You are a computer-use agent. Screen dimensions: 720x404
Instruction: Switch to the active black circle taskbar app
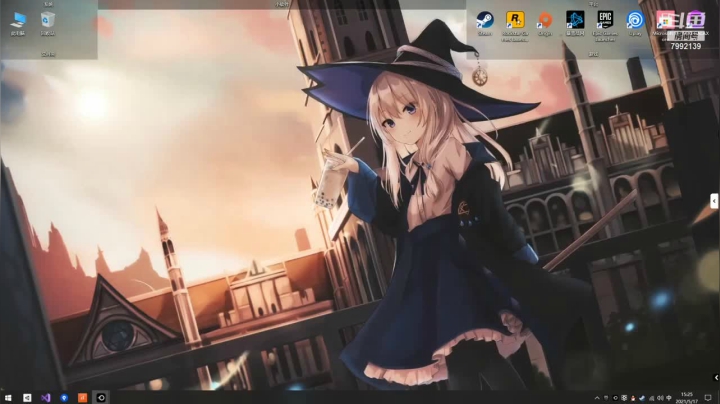101,398
